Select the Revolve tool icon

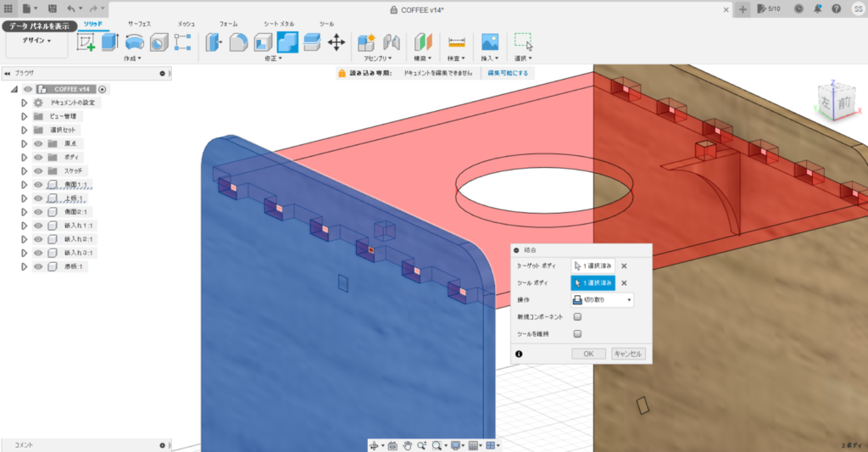pyautogui.click(x=134, y=42)
